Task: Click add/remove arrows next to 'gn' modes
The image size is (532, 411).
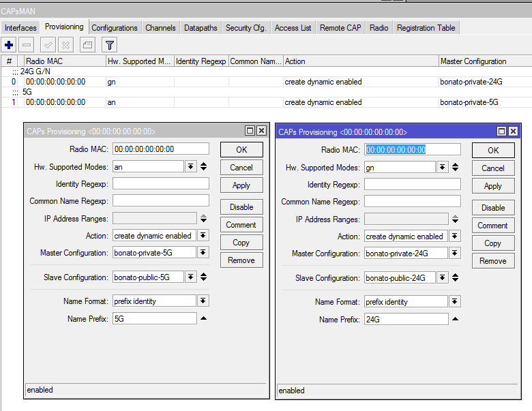Action: click(456, 167)
